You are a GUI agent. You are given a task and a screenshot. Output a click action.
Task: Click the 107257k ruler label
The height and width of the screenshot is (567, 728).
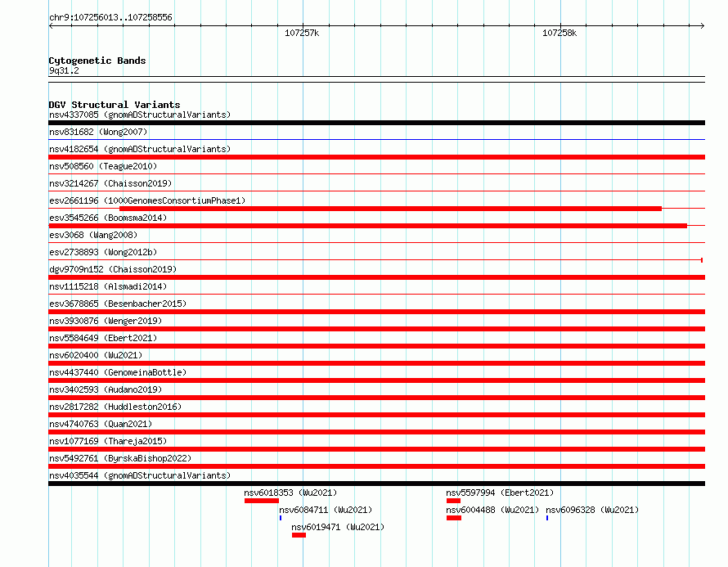(302, 33)
